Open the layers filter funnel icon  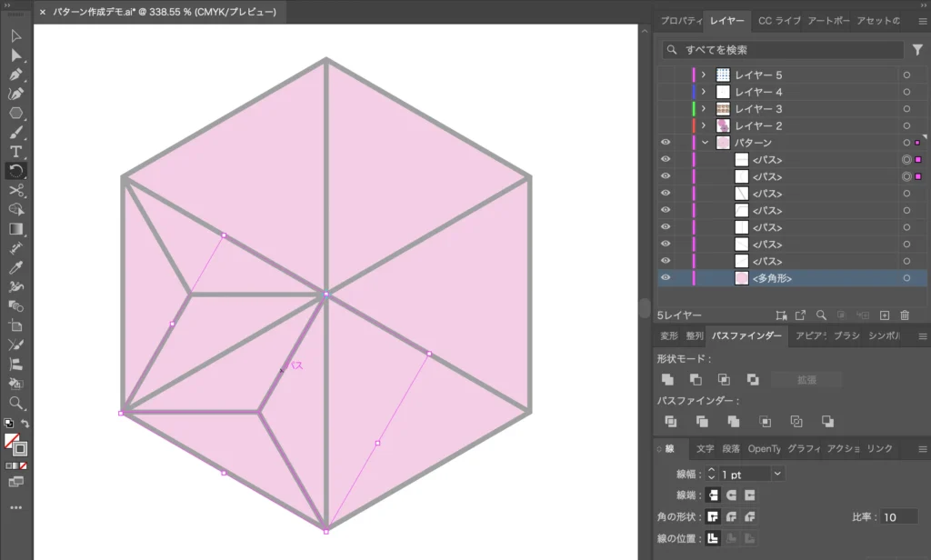[x=917, y=50]
